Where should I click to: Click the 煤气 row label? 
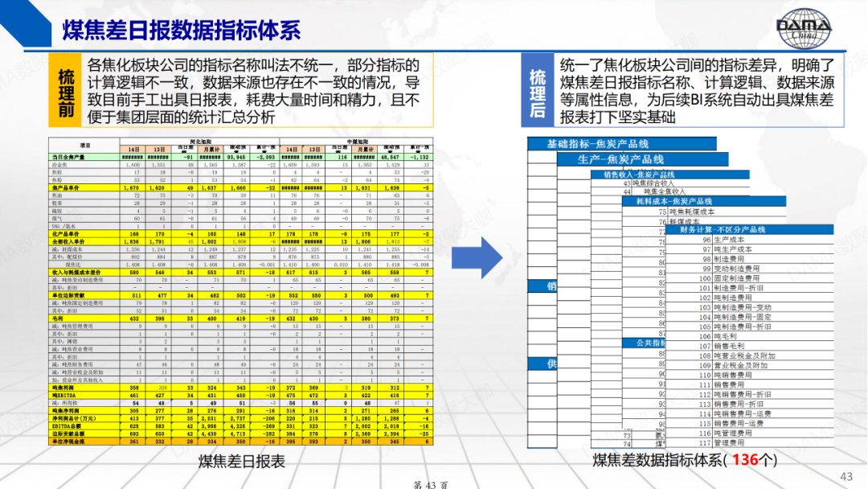[57, 219]
